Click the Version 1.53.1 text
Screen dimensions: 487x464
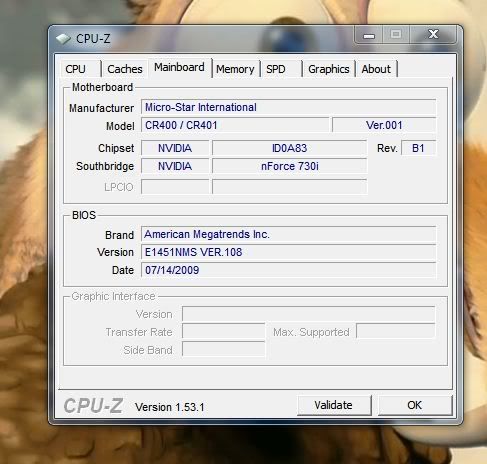pos(170,407)
